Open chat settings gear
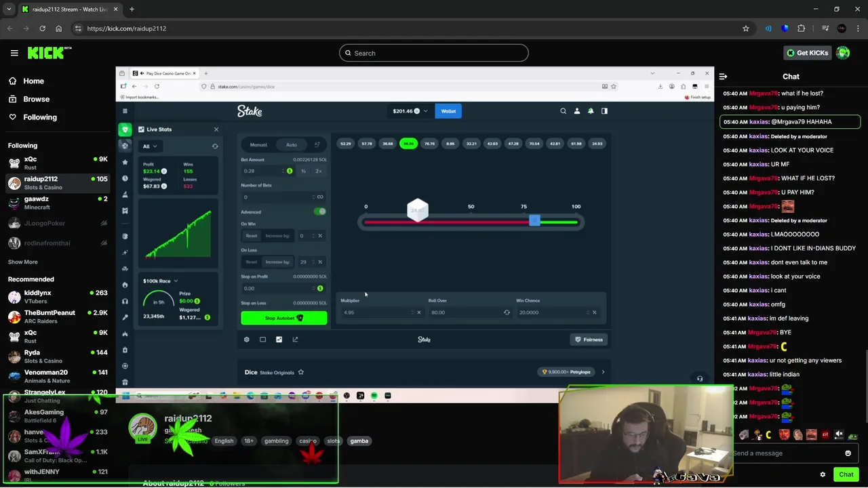The image size is (868, 488). (x=823, y=474)
